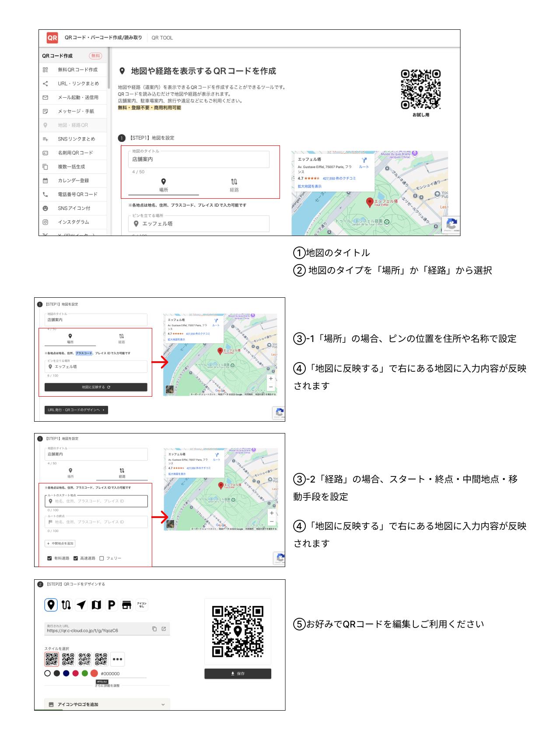
Task: Click 拡大地図を表示 link on the topmost map
Action: tap(309, 186)
